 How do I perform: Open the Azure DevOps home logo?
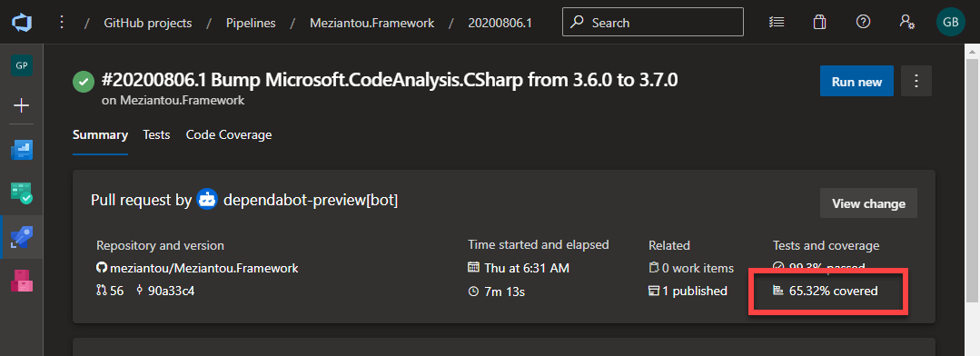click(22, 23)
